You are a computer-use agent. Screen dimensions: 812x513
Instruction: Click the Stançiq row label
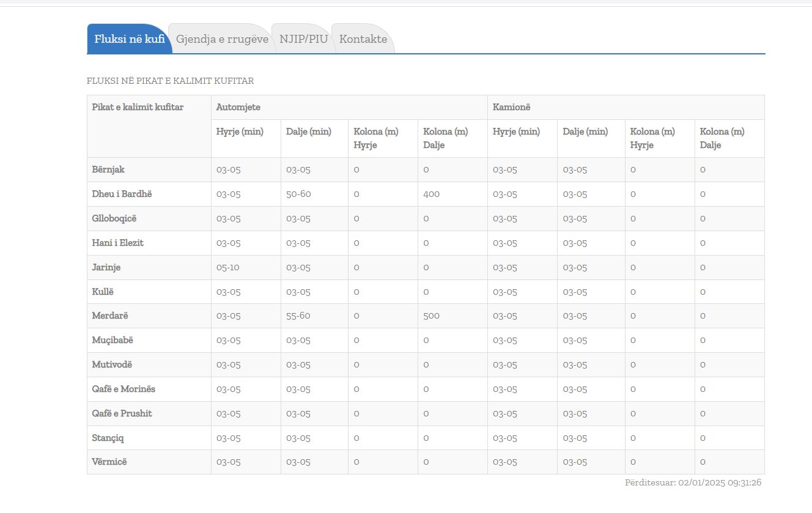(x=108, y=438)
